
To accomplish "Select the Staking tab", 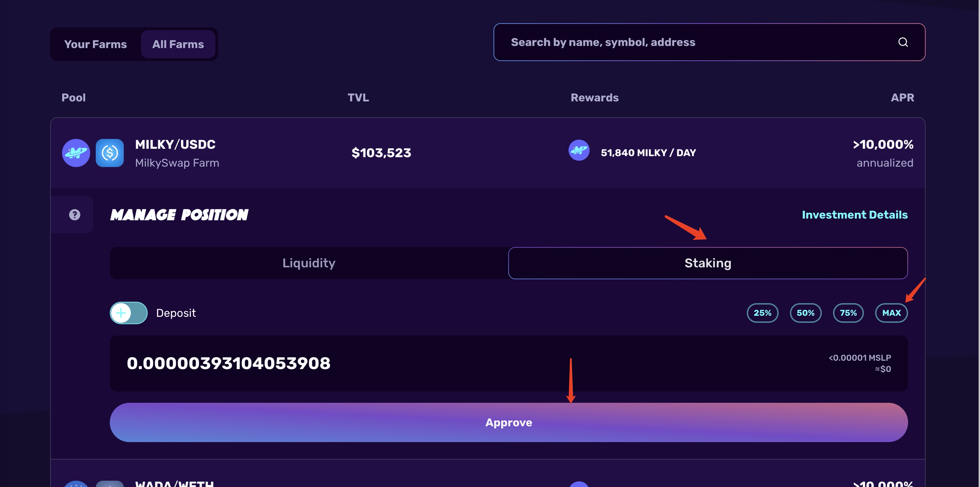I will pos(707,263).
